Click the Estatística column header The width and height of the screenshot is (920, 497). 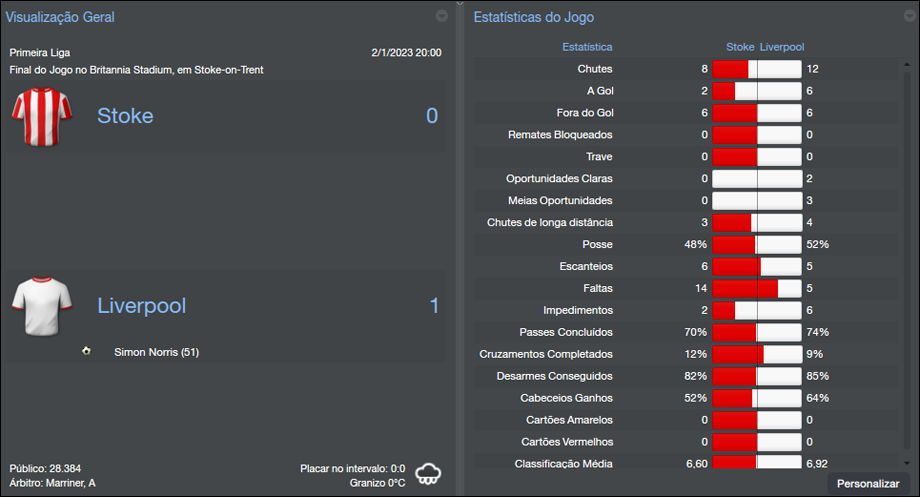[x=587, y=47]
